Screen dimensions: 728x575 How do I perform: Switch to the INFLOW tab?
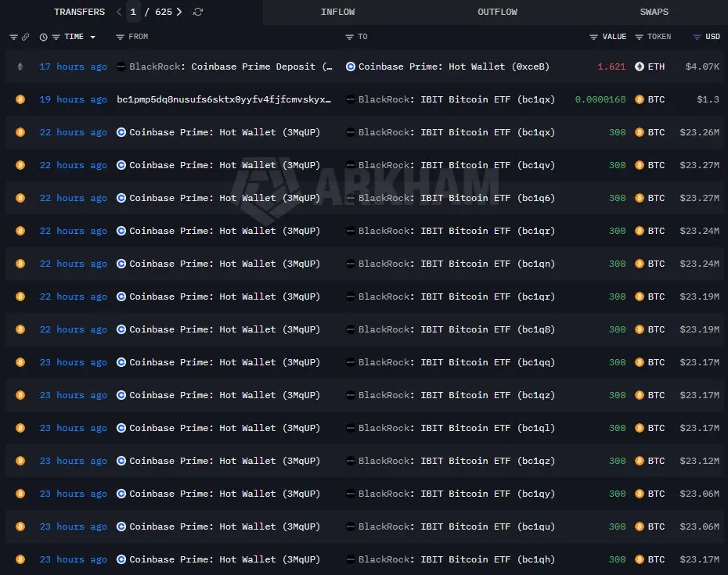click(x=337, y=12)
